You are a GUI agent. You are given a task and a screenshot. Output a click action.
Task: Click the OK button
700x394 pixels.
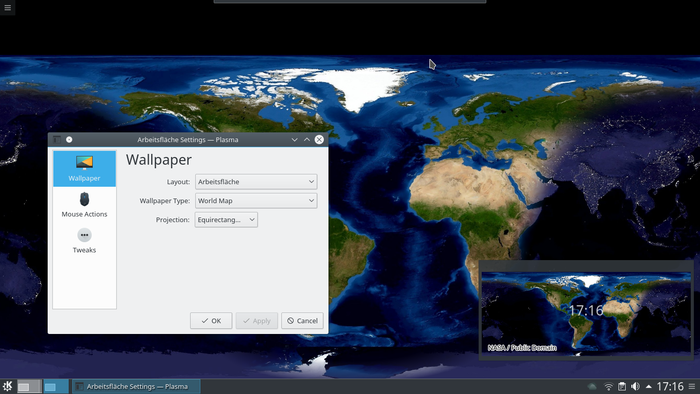tap(211, 320)
